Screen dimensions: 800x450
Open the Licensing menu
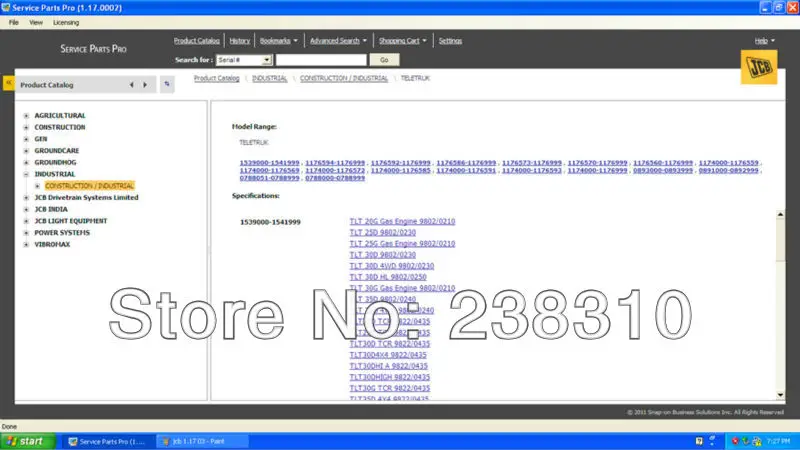[66, 22]
